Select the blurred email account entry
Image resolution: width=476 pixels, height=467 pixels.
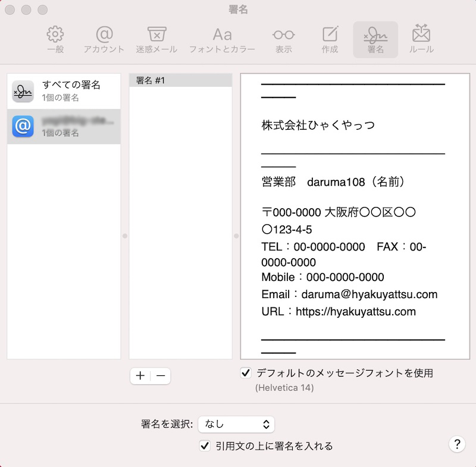click(64, 127)
